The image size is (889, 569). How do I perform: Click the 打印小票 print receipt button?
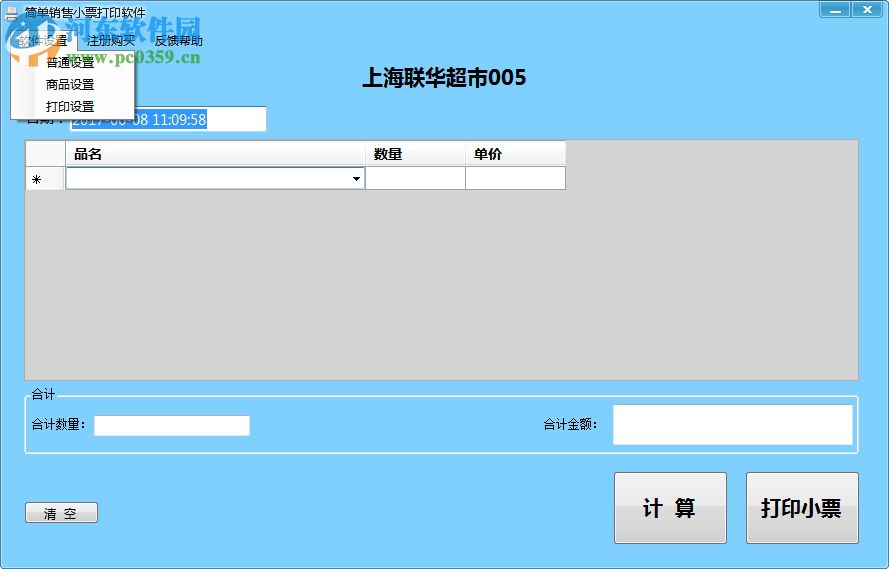[x=802, y=508]
